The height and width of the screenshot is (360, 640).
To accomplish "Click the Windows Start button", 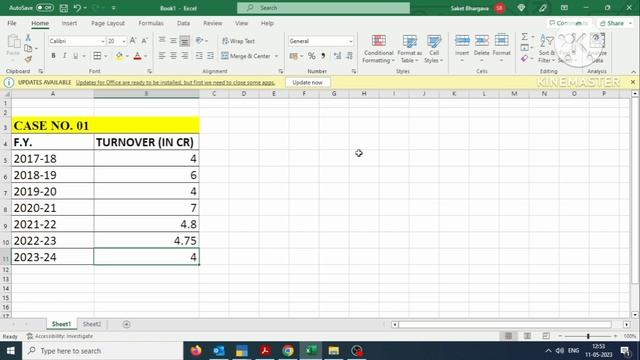I will [11, 351].
